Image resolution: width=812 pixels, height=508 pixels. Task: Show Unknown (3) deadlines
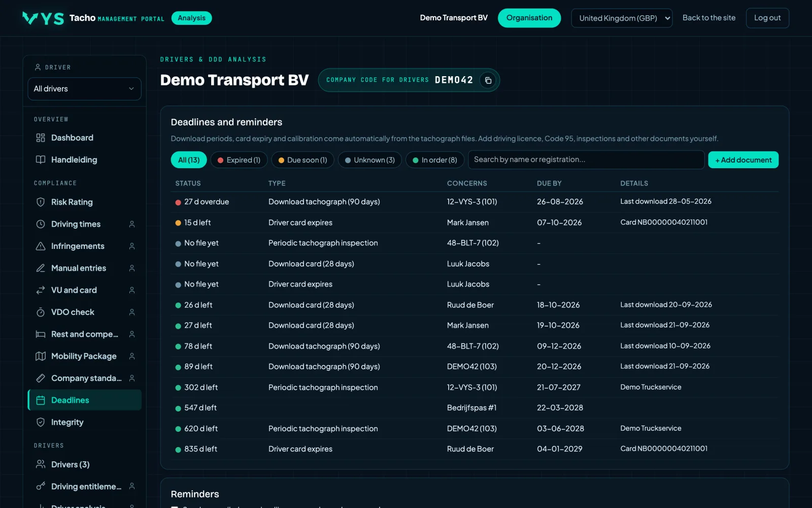tap(369, 160)
